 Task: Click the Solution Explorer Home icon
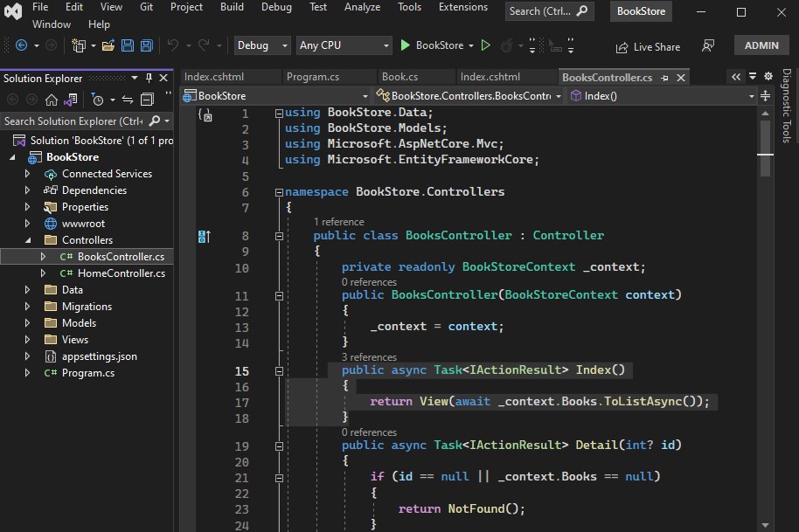point(52,100)
